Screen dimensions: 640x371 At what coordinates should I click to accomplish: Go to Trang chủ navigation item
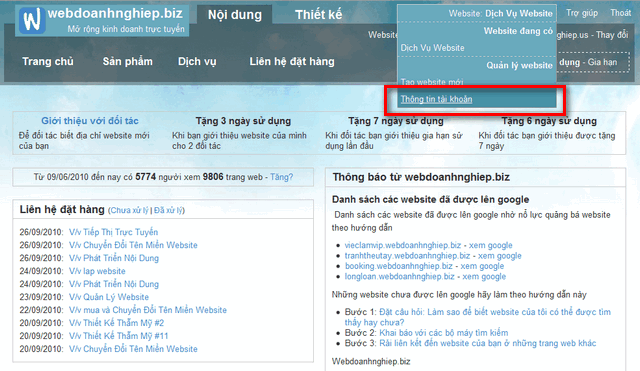coord(48,62)
